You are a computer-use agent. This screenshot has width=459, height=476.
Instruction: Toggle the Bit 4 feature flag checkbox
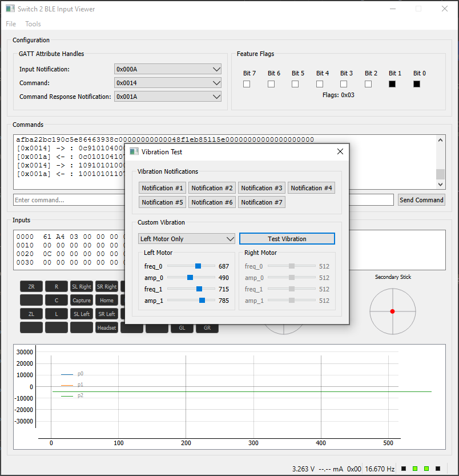click(320, 84)
